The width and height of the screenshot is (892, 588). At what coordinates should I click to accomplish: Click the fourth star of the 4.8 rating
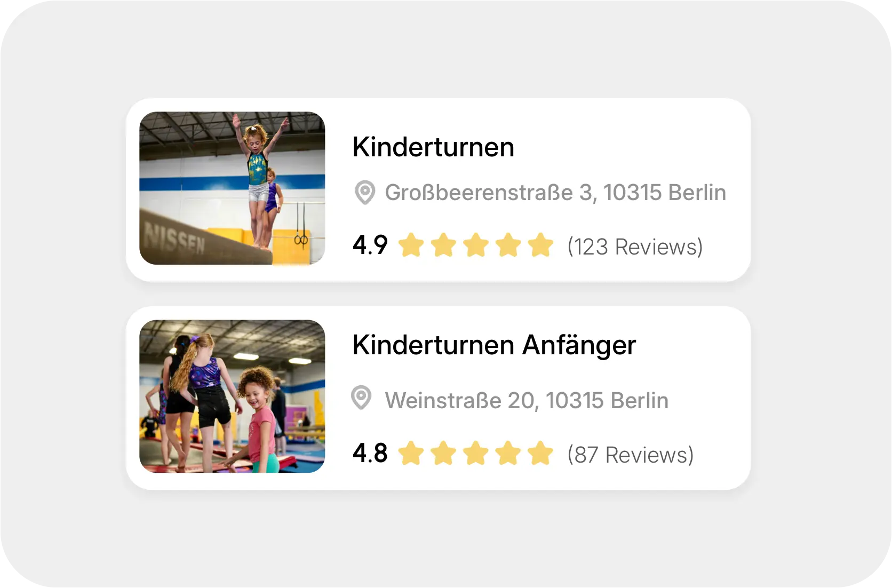508,454
